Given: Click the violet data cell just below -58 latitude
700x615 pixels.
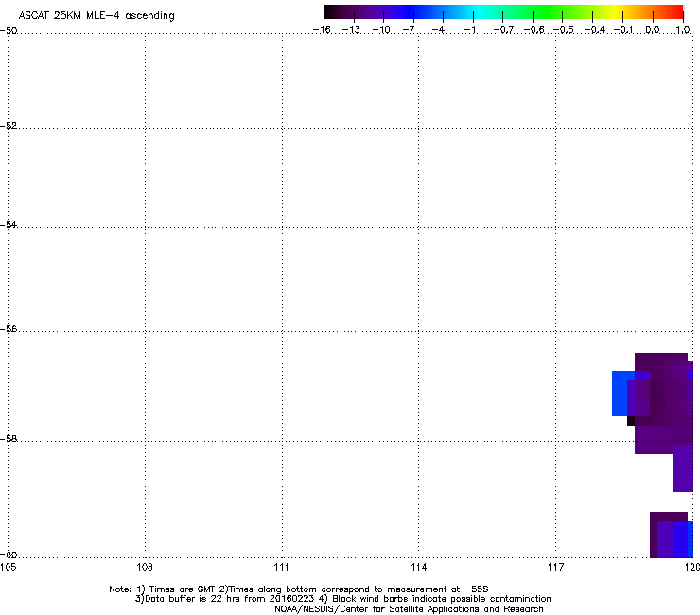Looking at the screenshot, I should [683, 468].
